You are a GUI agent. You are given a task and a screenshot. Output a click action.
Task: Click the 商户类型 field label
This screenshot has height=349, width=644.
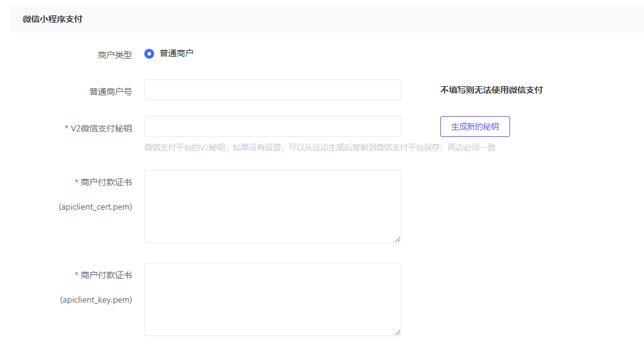114,55
